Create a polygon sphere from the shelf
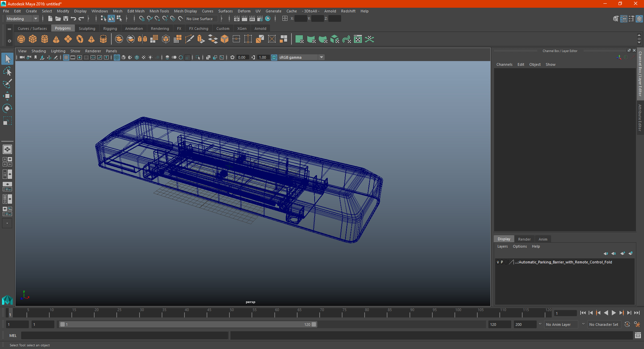Screen dimensions: 644x349 21,39
